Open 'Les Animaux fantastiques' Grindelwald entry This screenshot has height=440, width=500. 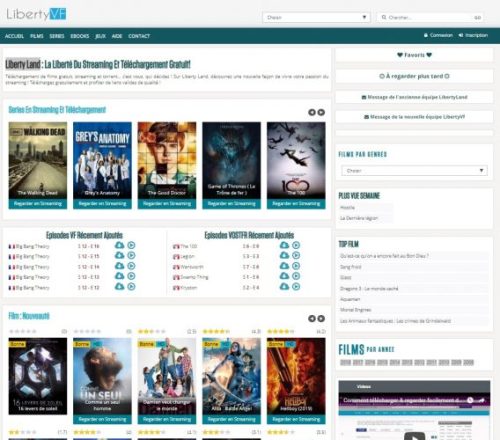(x=395, y=321)
